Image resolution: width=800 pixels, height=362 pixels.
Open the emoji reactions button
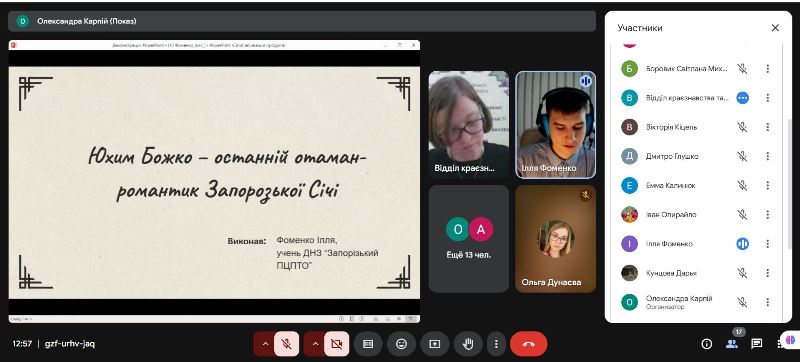tap(402, 344)
